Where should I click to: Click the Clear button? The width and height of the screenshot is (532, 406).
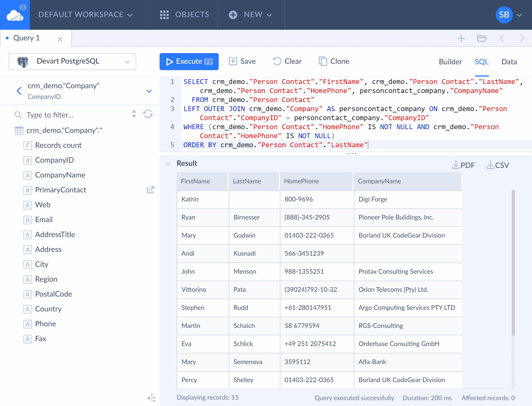pos(287,61)
